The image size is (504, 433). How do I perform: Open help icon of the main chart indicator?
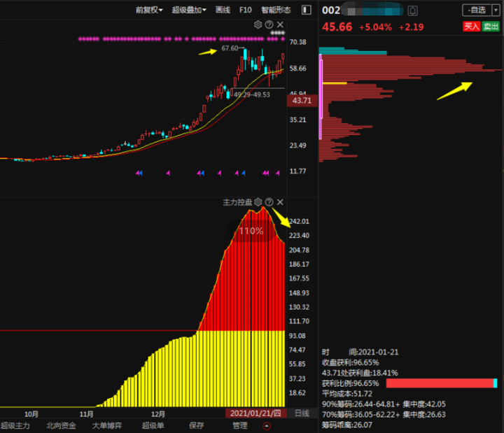click(269, 24)
